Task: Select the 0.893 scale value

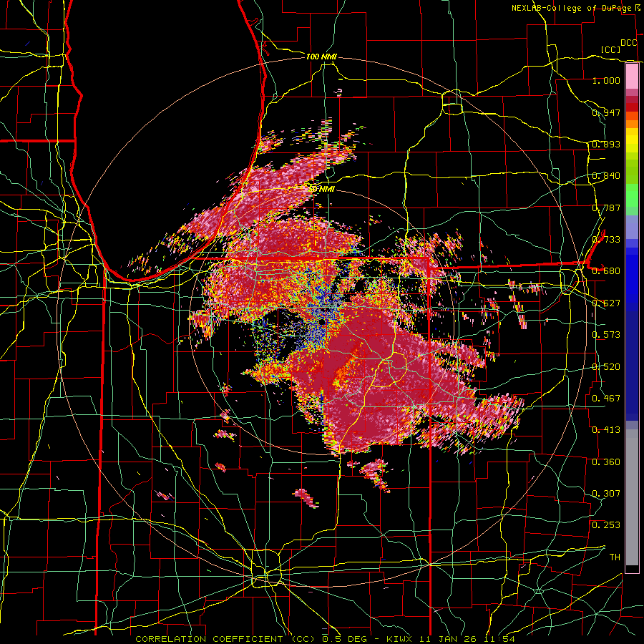Action: [x=606, y=144]
